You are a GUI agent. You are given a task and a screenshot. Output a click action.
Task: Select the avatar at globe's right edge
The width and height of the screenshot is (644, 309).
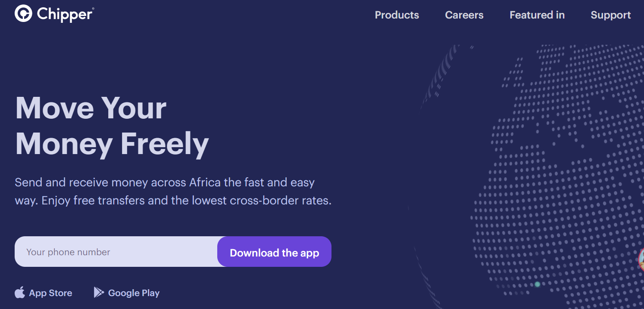(x=641, y=260)
